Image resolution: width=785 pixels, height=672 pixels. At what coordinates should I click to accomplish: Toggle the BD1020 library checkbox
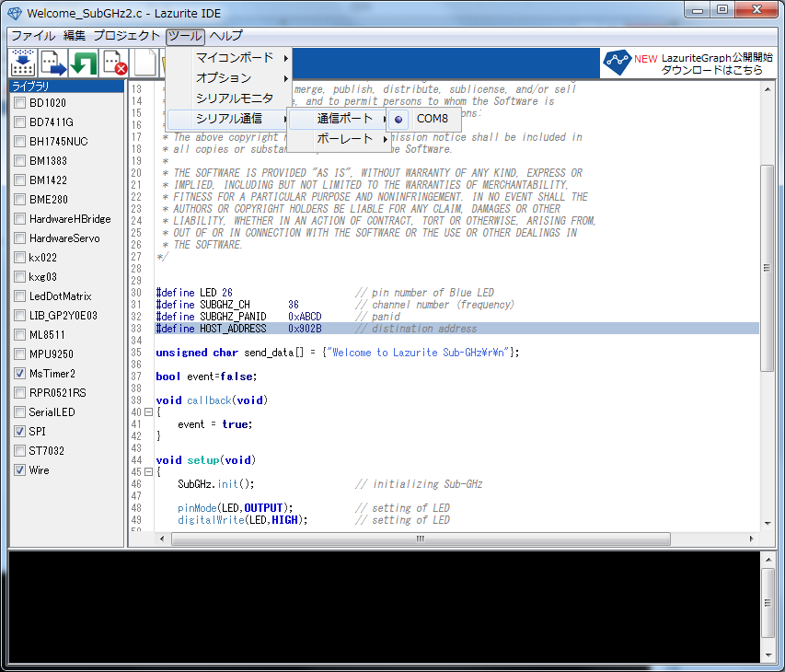tap(19, 103)
